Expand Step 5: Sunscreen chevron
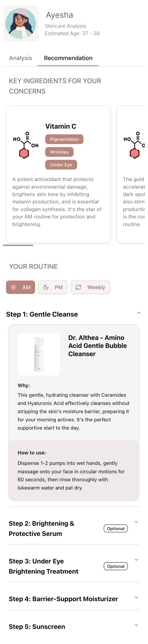148x644 pixels. 136,625
